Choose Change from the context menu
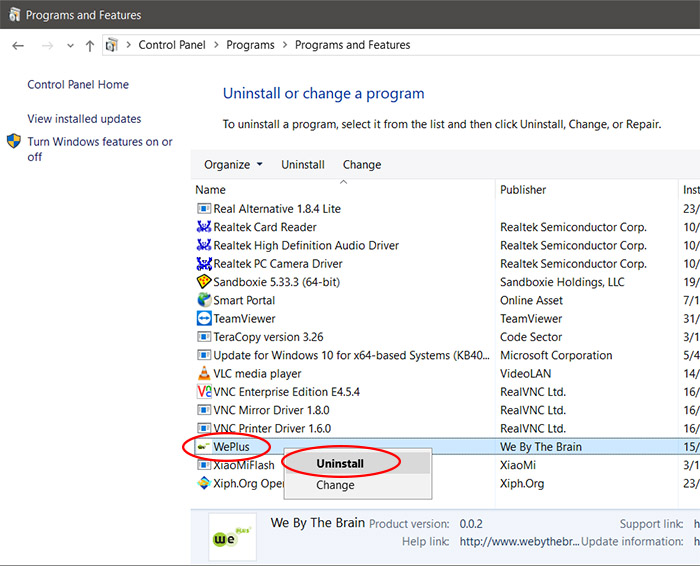 (x=335, y=485)
